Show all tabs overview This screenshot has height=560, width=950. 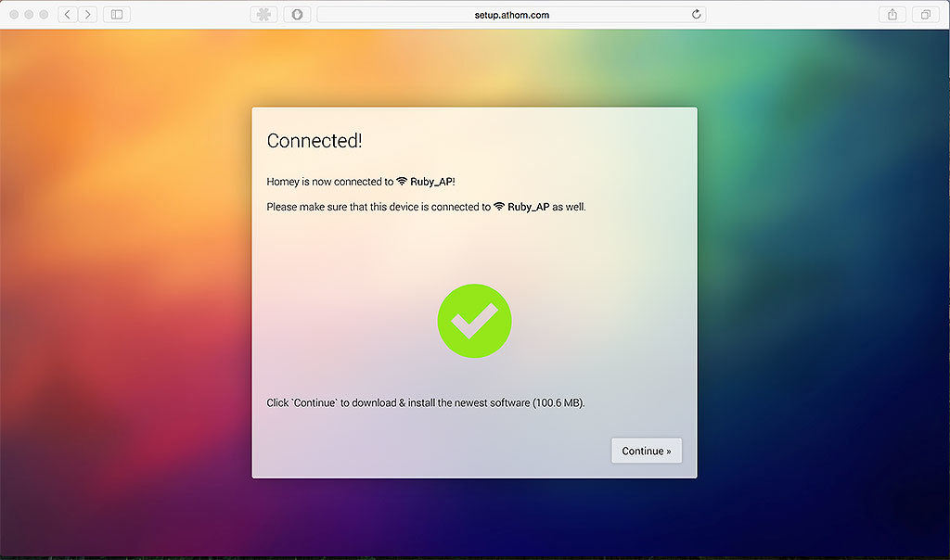(926, 15)
